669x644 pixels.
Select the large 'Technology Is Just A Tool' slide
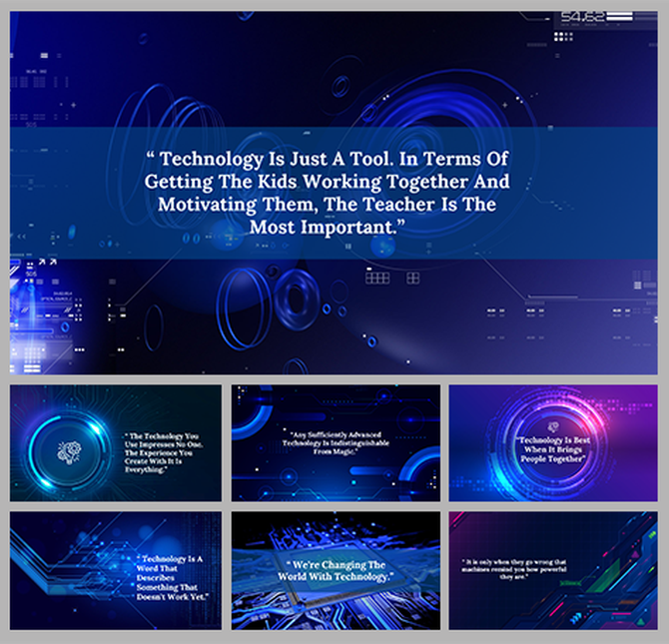(x=334, y=193)
